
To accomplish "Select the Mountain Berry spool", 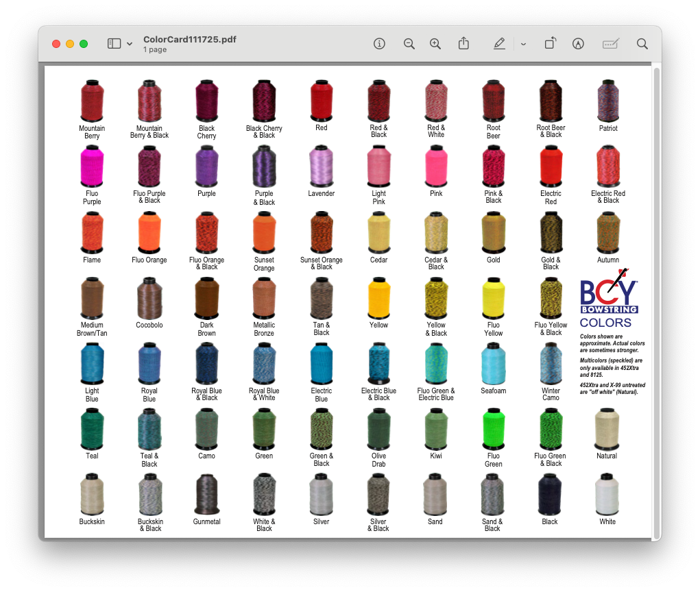I will (92, 101).
